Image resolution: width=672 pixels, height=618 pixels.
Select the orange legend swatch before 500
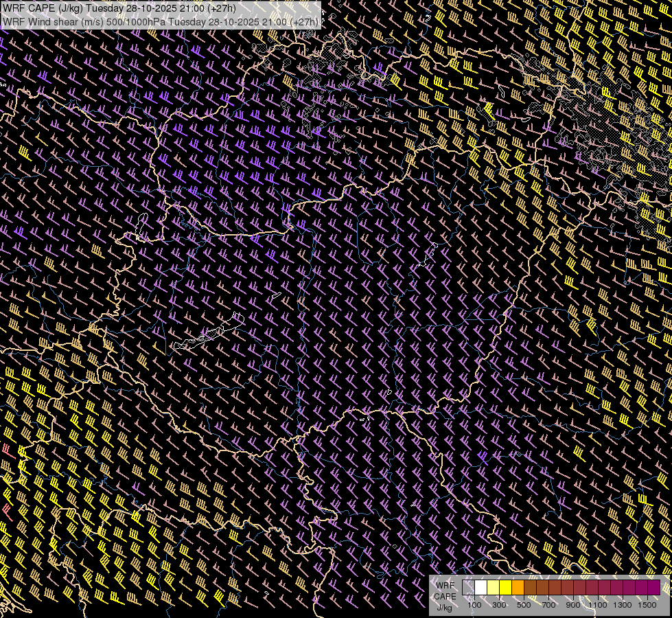pos(518,588)
